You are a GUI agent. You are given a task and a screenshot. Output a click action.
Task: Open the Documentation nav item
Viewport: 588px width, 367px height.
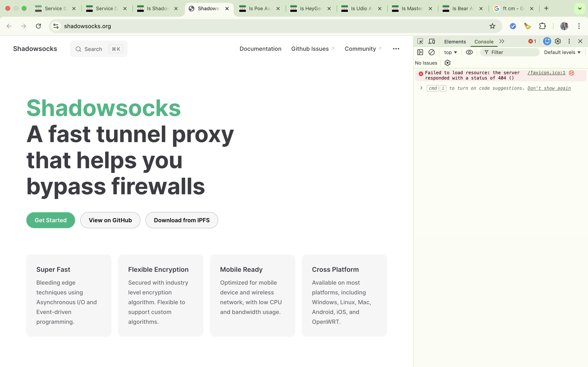coord(260,49)
